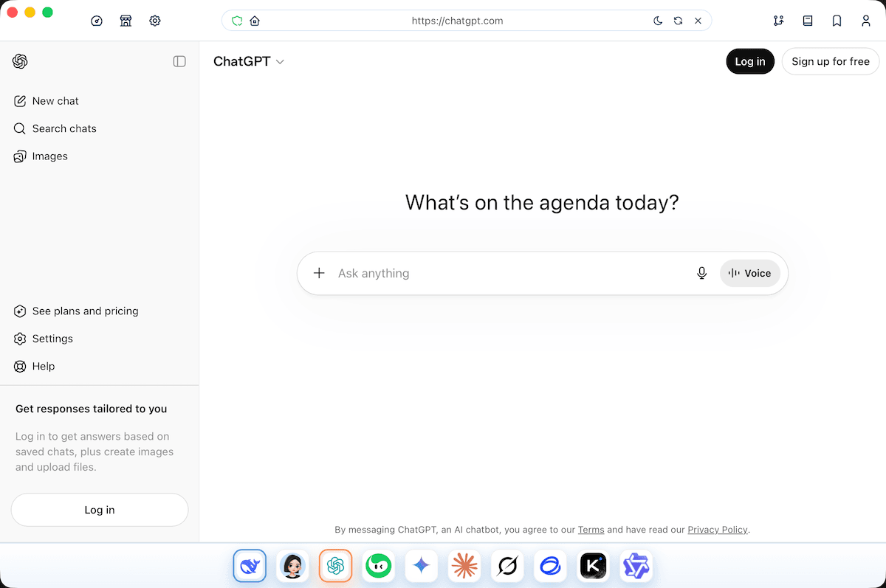Click the green shield security icon
Viewport: 886px width, 588px height.
tap(237, 21)
